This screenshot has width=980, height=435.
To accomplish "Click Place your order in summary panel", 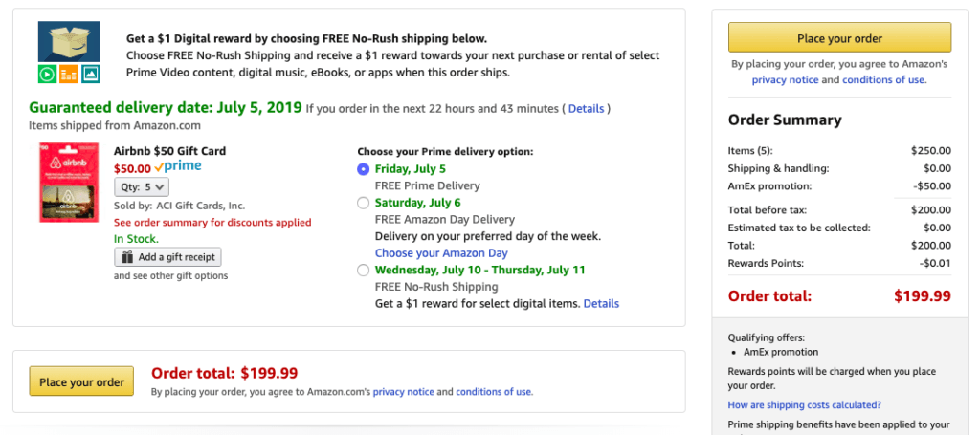I will [839, 37].
